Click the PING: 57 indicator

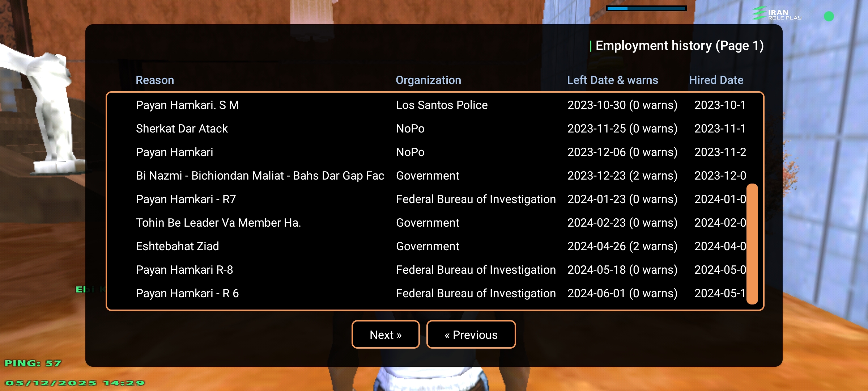click(33, 363)
